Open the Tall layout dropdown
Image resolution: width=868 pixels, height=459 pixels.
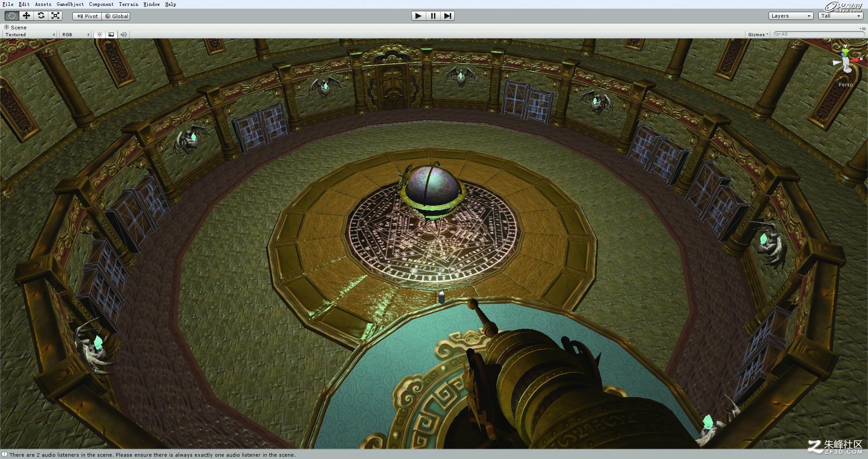841,16
